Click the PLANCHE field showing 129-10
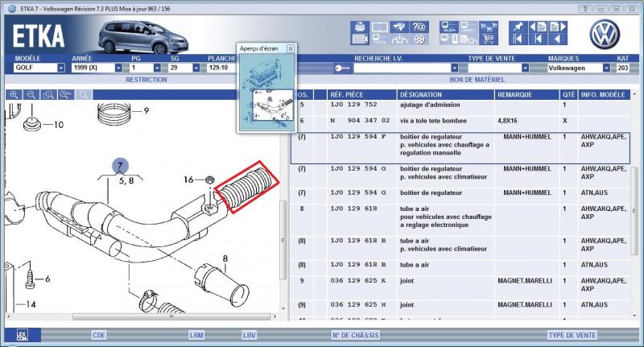This screenshot has height=347, width=644. (222, 68)
